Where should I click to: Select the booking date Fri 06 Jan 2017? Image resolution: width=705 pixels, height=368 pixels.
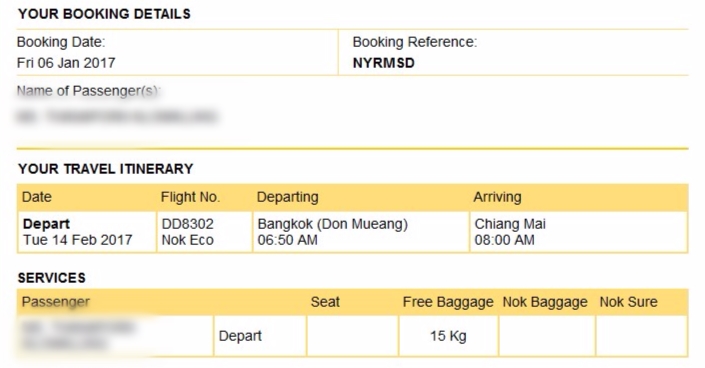[66, 63]
